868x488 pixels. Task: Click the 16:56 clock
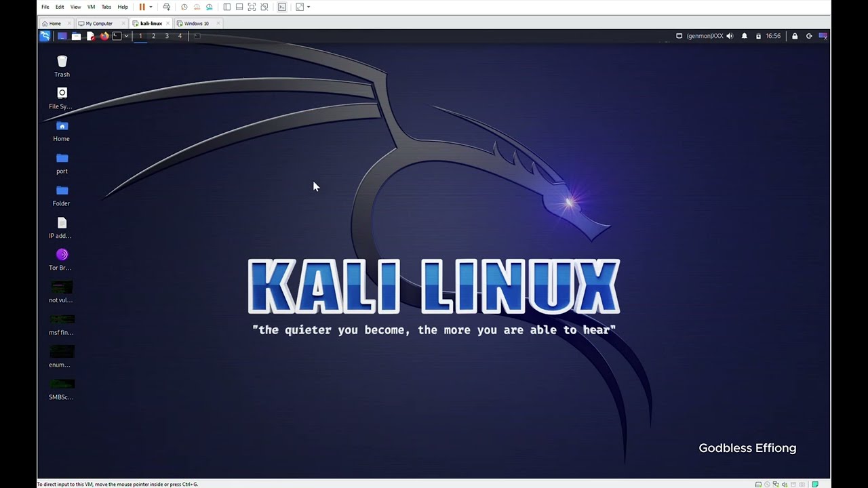[x=773, y=36]
